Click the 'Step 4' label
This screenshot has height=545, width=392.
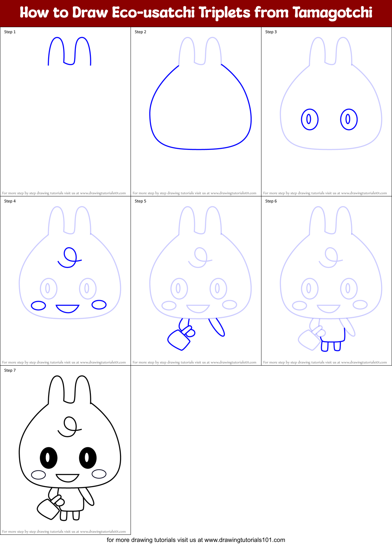coord(10,201)
